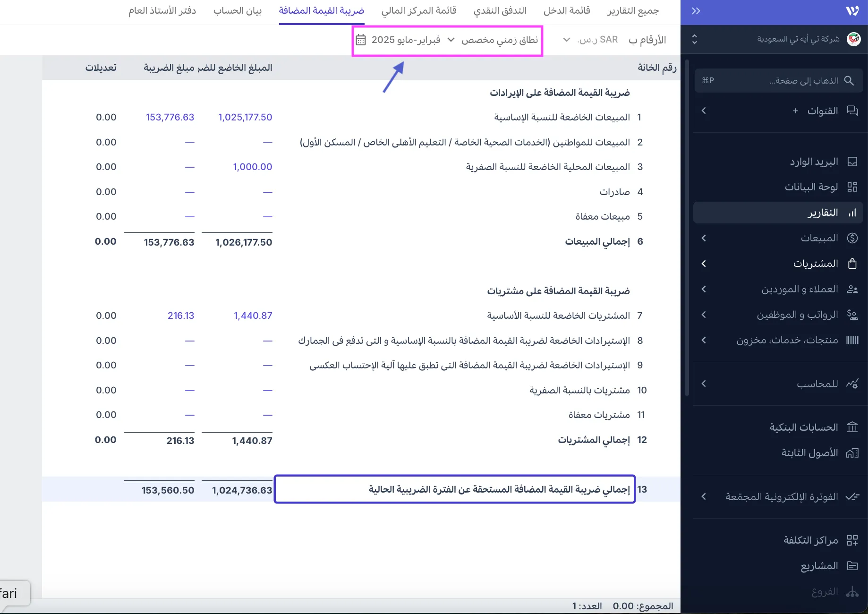Collapse the sidebar using the double-chevron icon
Viewport: 868px width, 614px height.
[695, 10]
